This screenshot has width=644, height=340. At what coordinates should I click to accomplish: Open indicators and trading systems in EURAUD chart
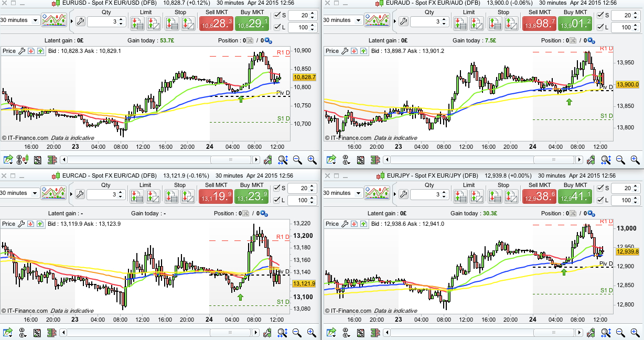pos(378,21)
